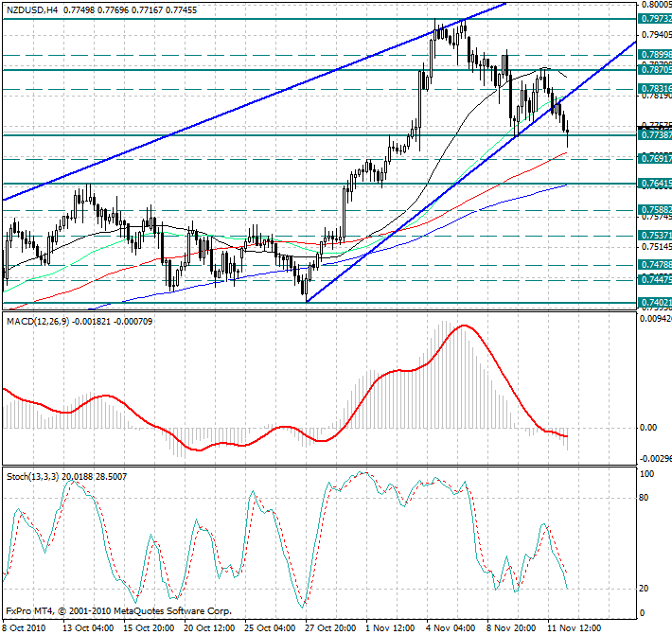Click the 0.7588 dashed level price tag
Viewport: 672px width, 635px height.
[655, 210]
